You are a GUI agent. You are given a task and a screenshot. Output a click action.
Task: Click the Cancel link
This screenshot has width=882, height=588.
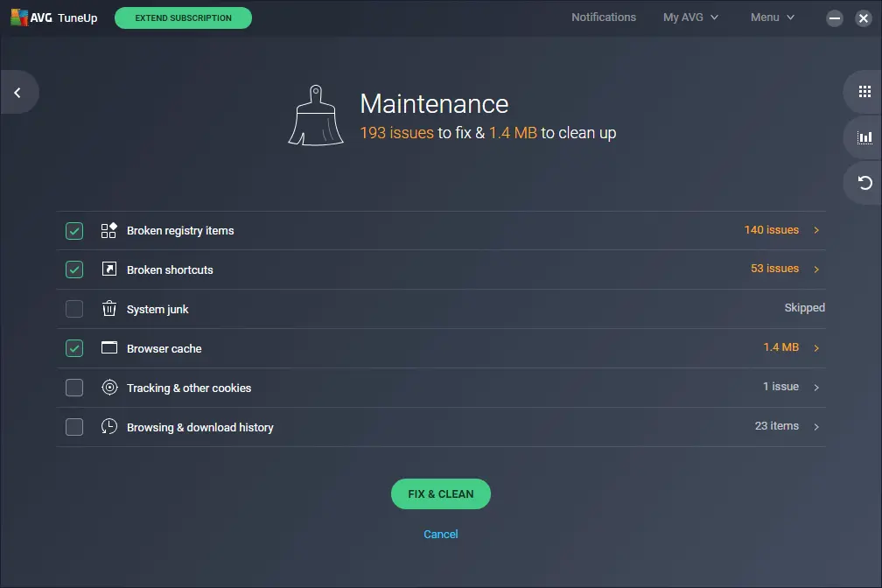click(x=440, y=534)
